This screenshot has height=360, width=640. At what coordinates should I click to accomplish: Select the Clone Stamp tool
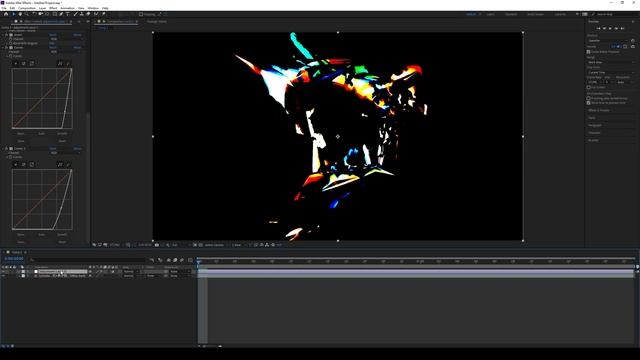pyautogui.click(x=82, y=14)
